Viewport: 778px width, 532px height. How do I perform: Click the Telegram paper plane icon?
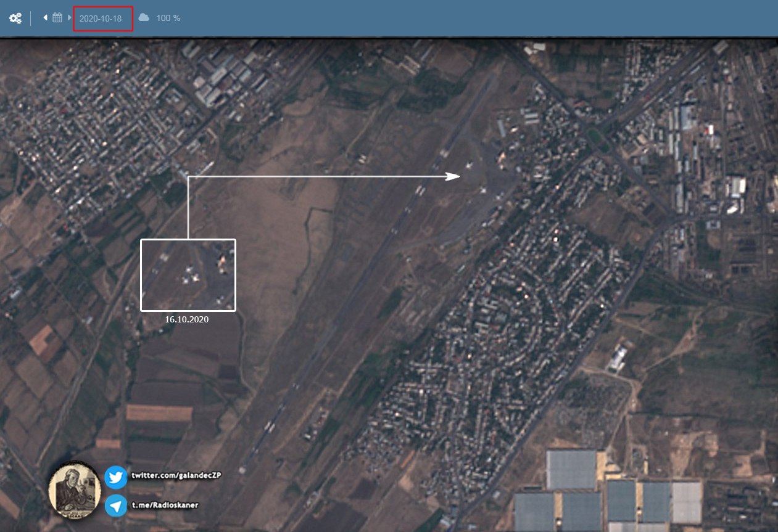116,505
